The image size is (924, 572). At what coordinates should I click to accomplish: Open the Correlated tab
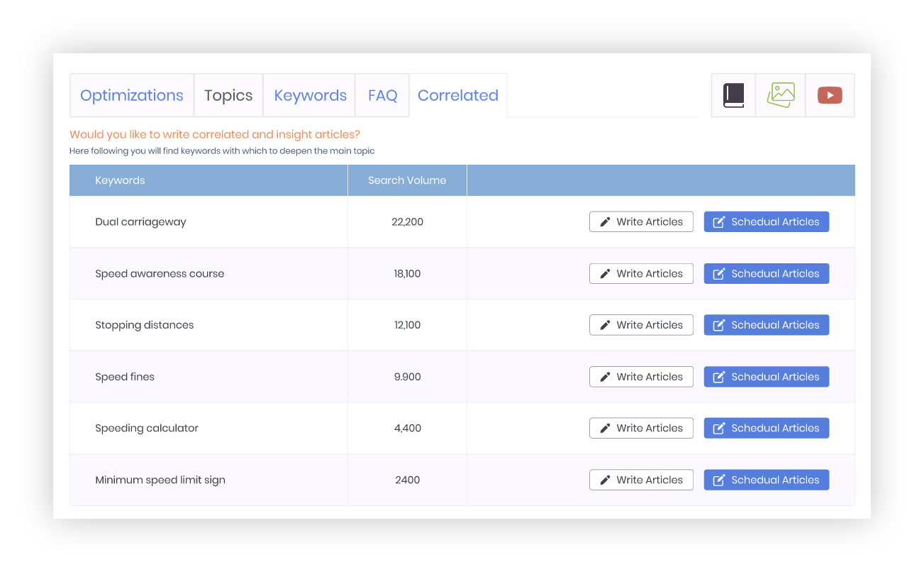click(x=458, y=94)
